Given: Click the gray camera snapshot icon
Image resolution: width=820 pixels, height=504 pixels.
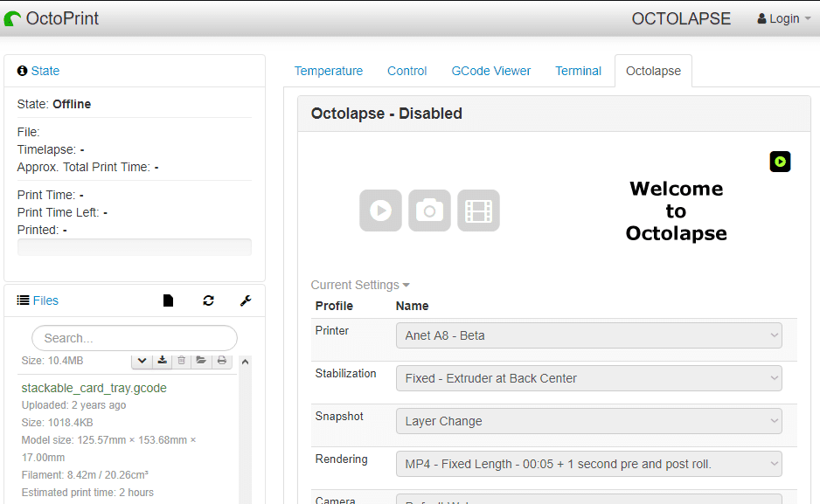Looking at the screenshot, I should point(429,211).
